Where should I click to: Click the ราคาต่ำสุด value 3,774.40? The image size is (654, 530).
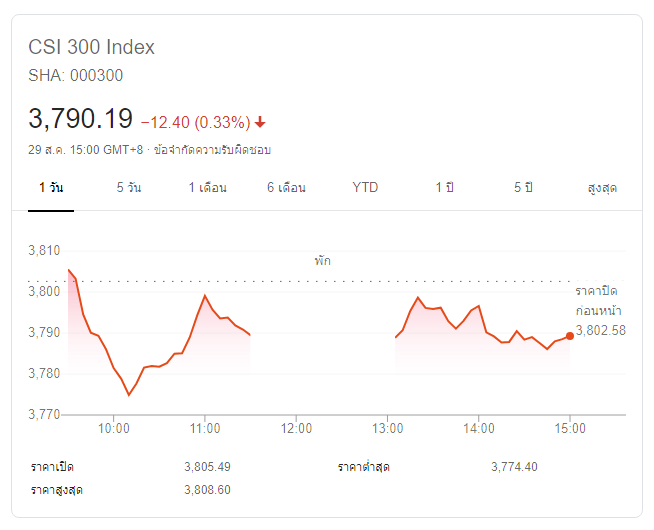pyautogui.click(x=514, y=467)
